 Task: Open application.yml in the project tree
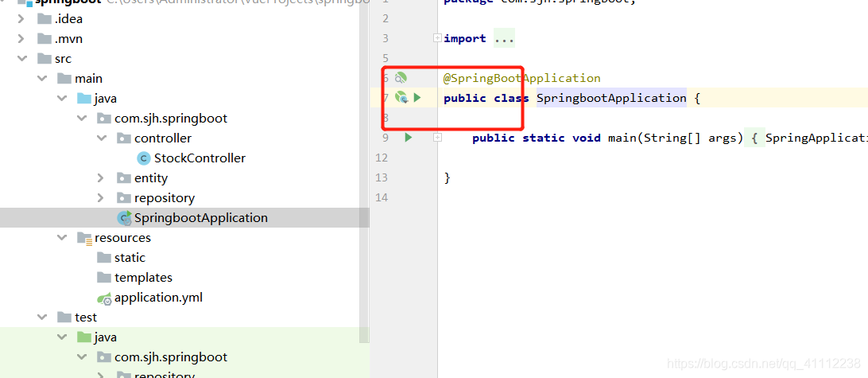(x=158, y=298)
